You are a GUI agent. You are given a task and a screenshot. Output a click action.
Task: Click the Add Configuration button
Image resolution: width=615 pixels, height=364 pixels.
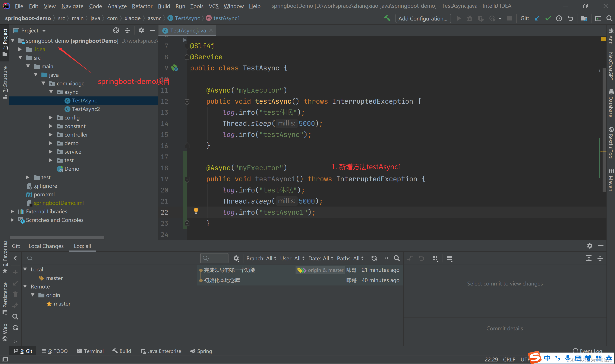coord(423,18)
